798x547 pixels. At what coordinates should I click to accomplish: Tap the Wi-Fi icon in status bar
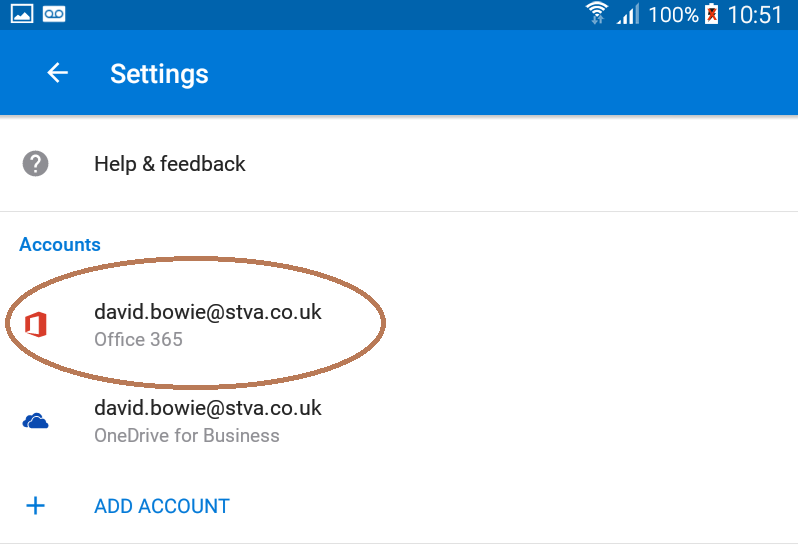click(597, 14)
